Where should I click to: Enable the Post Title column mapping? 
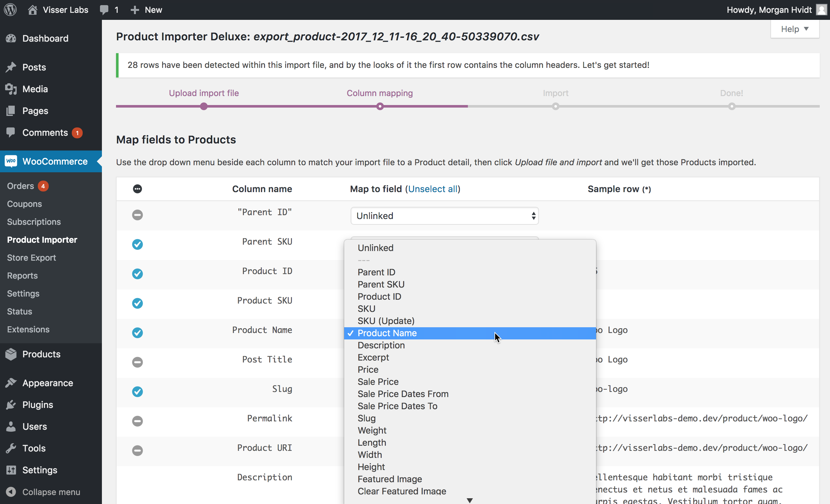coord(137,362)
